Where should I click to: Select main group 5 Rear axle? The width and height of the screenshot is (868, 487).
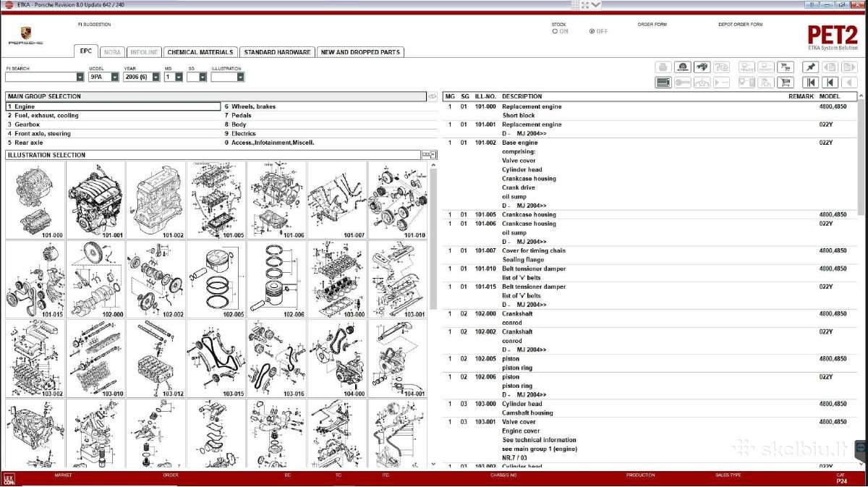[113, 143]
